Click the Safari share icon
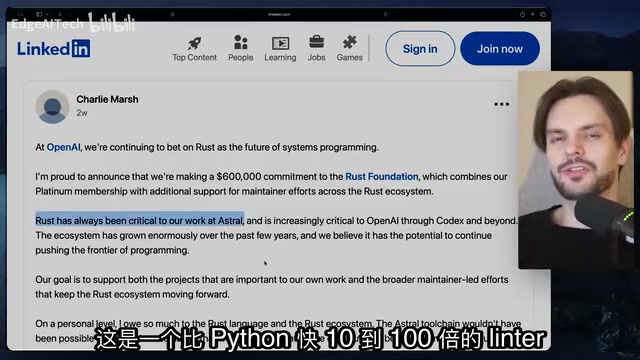640x360 pixels. click(x=522, y=14)
